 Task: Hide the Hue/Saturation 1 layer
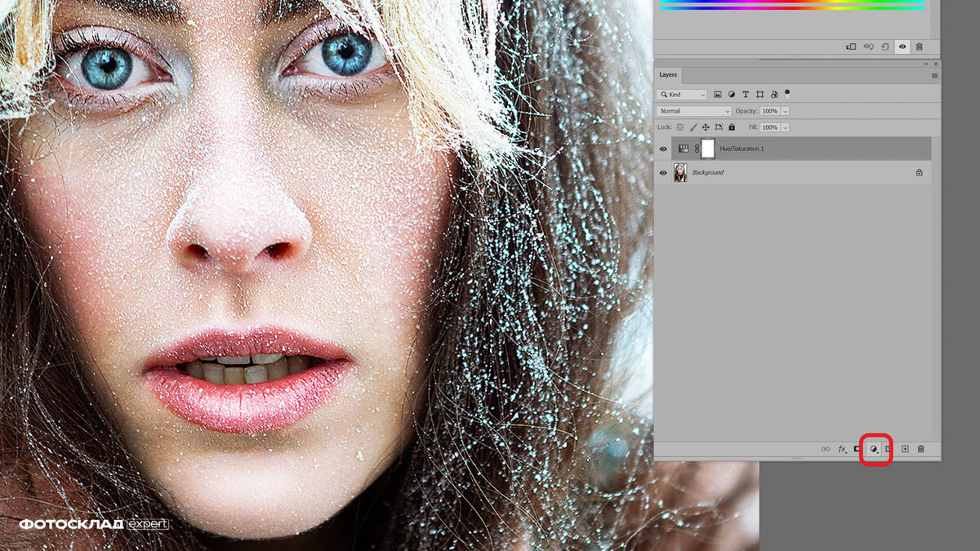pyautogui.click(x=663, y=149)
